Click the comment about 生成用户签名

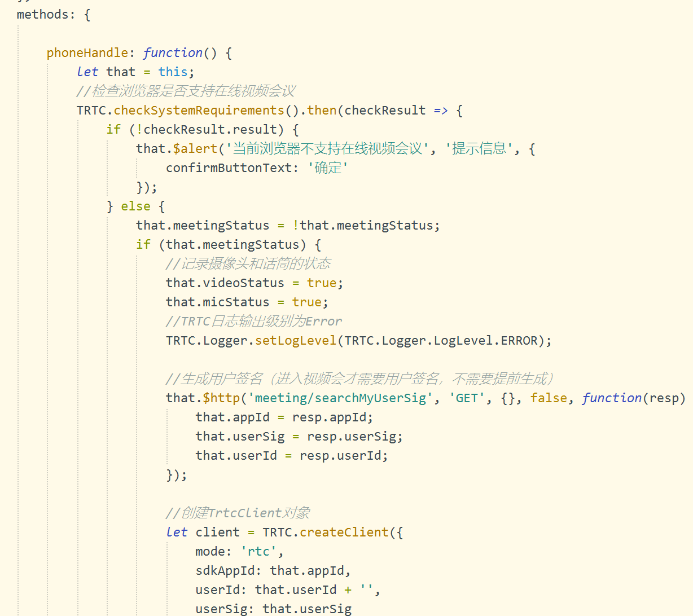coord(360,379)
